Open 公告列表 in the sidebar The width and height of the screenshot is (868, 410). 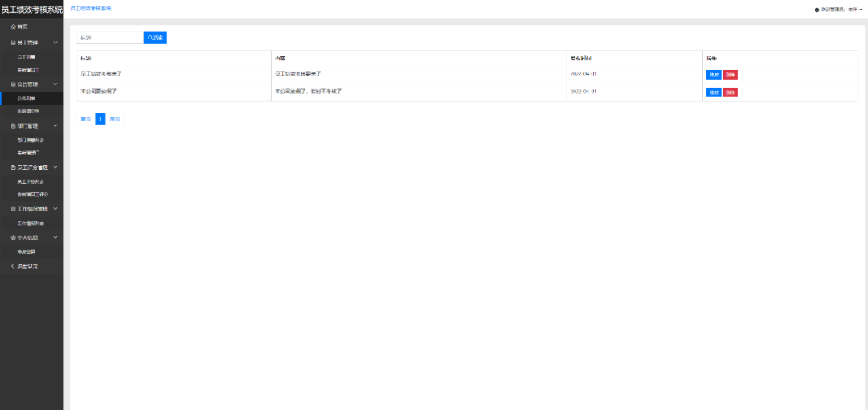pyautogui.click(x=27, y=98)
